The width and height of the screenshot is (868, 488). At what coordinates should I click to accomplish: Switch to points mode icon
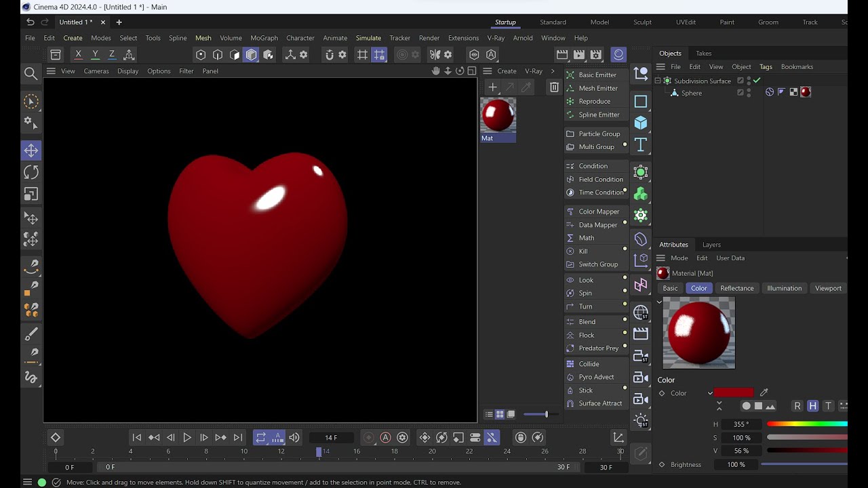[201, 55]
